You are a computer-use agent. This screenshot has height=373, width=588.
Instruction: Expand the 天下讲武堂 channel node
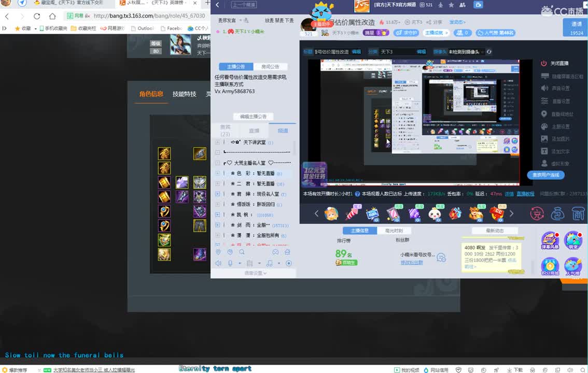click(x=218, y=142)
